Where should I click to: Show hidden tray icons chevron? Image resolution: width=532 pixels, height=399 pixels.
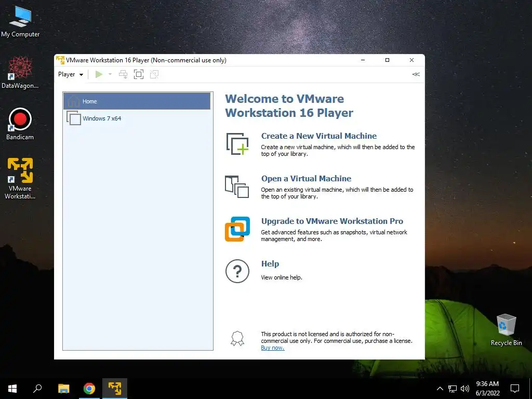pos(440,389)
